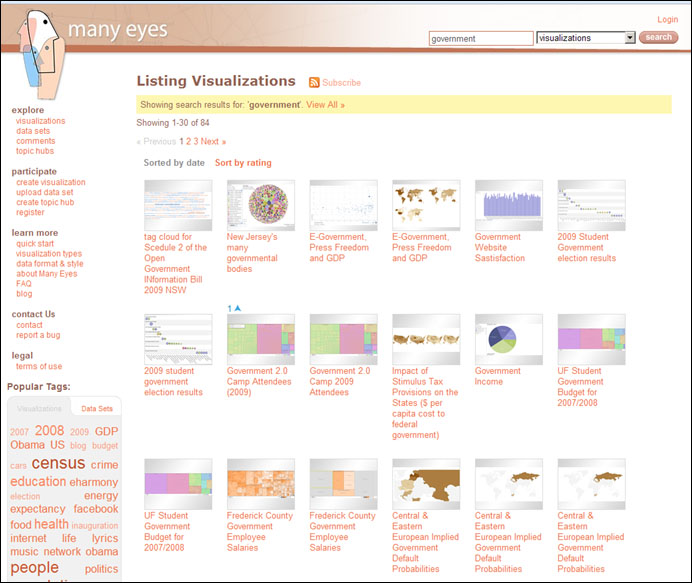The image size is (692, 583).
Task: Switch to the Data Sets tag tab
Action: (97, 409)
